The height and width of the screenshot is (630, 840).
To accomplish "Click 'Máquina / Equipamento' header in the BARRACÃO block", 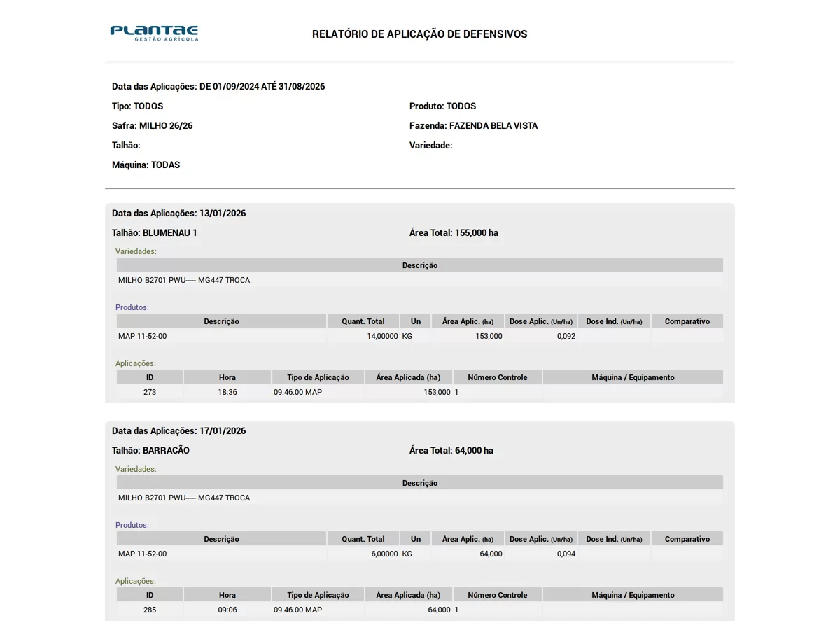I will tap(633, 595).
